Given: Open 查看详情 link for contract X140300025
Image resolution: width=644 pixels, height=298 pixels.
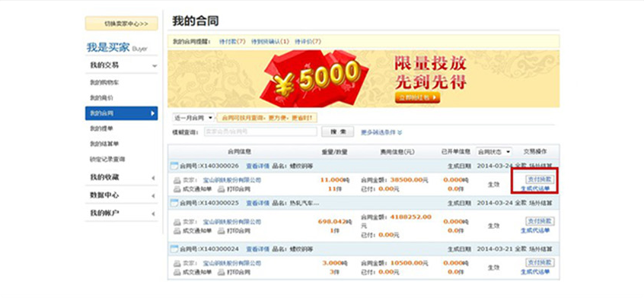Looking at the screenshot, I should [x=257, y=203].
